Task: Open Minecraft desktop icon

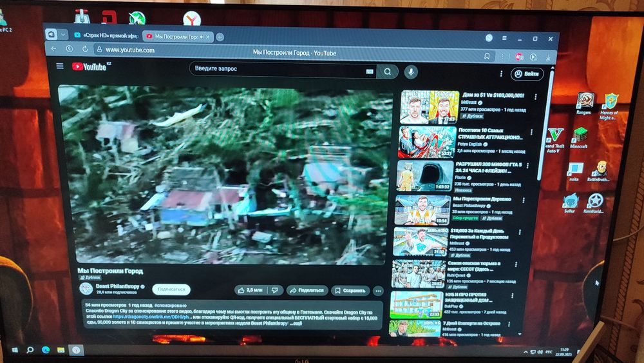Action: pos(579,138)
